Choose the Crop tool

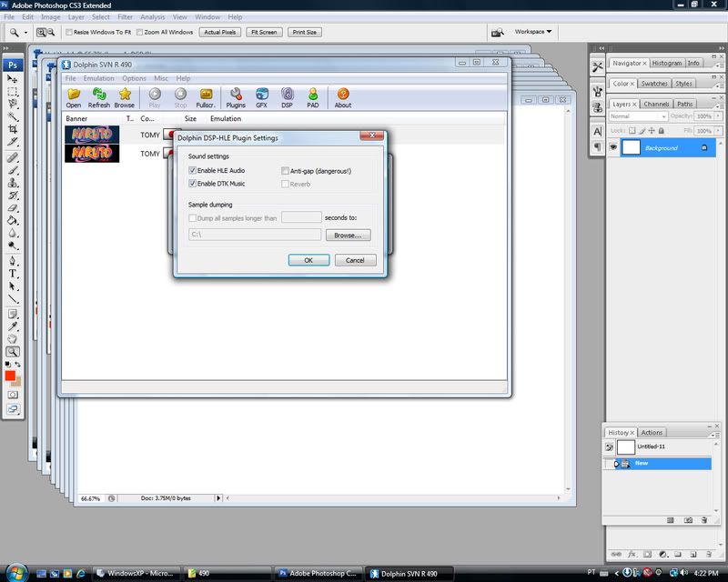tap(12, 128)
